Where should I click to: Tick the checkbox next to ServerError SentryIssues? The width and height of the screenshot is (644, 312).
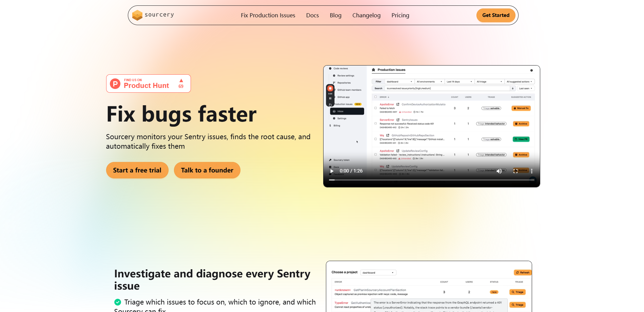click(x=375, y=124)
